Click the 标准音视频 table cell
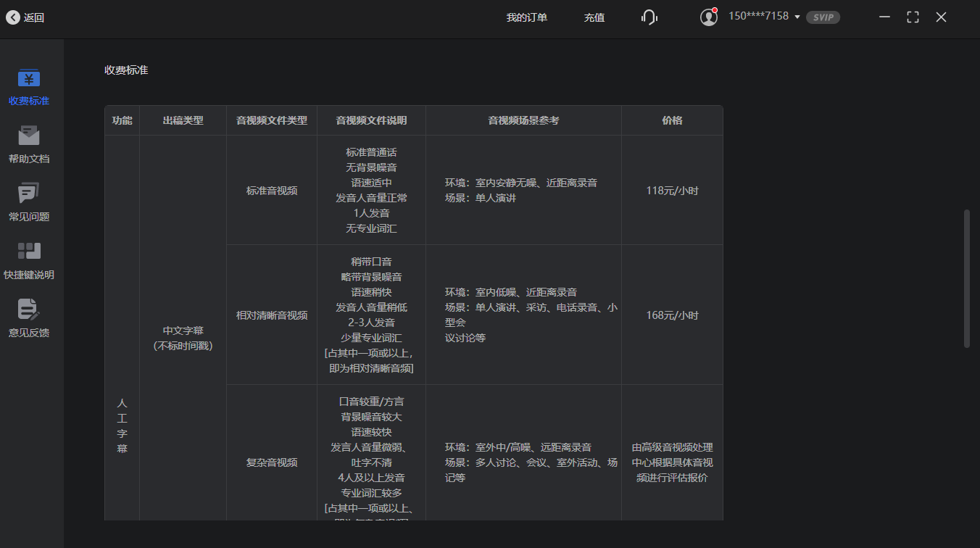The height and width of the screenshot is (548, 980). pyautogui.click(x=272, y=189)
